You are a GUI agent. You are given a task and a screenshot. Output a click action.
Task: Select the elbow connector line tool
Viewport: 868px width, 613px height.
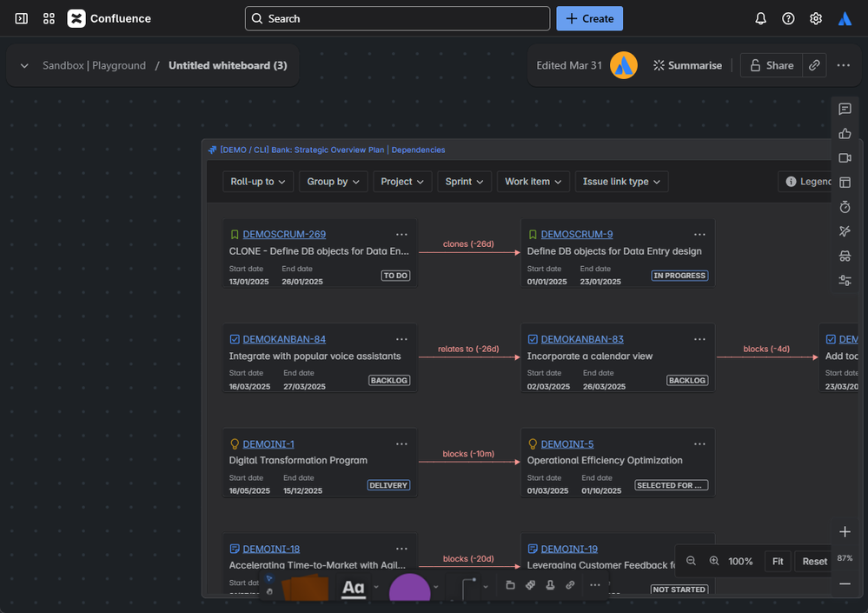click(x=469, y=589)
